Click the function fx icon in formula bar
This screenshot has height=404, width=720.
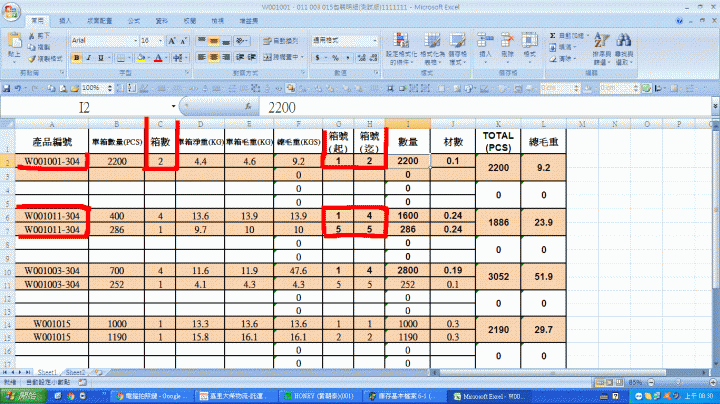[248, 107]
